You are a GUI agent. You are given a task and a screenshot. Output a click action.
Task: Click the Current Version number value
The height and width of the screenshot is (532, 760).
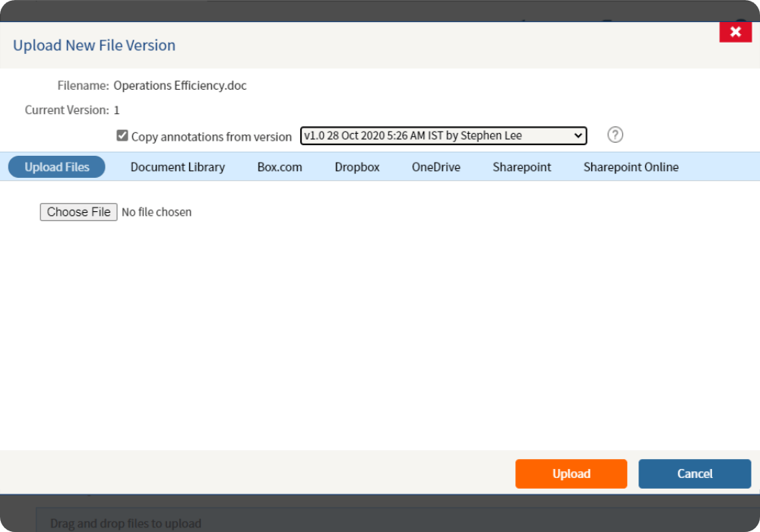click(117, 110)
